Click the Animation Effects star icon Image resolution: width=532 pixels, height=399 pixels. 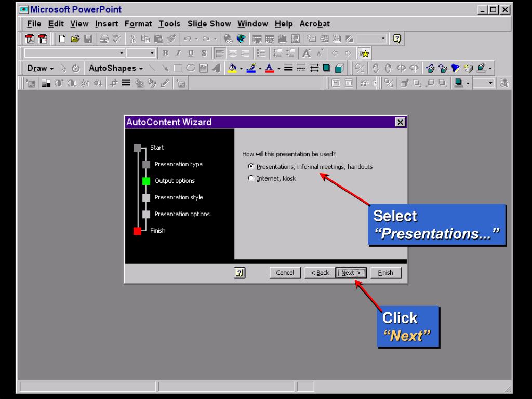(364, 54)
